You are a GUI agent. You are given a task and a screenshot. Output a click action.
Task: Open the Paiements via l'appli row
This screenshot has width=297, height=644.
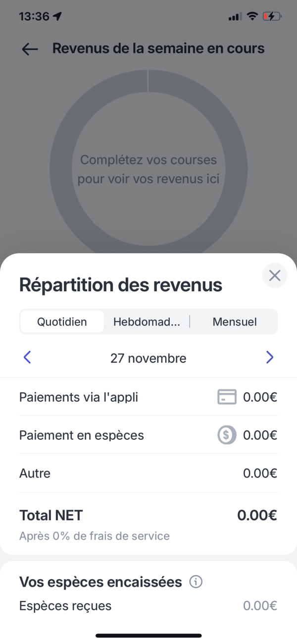point(148,397)
